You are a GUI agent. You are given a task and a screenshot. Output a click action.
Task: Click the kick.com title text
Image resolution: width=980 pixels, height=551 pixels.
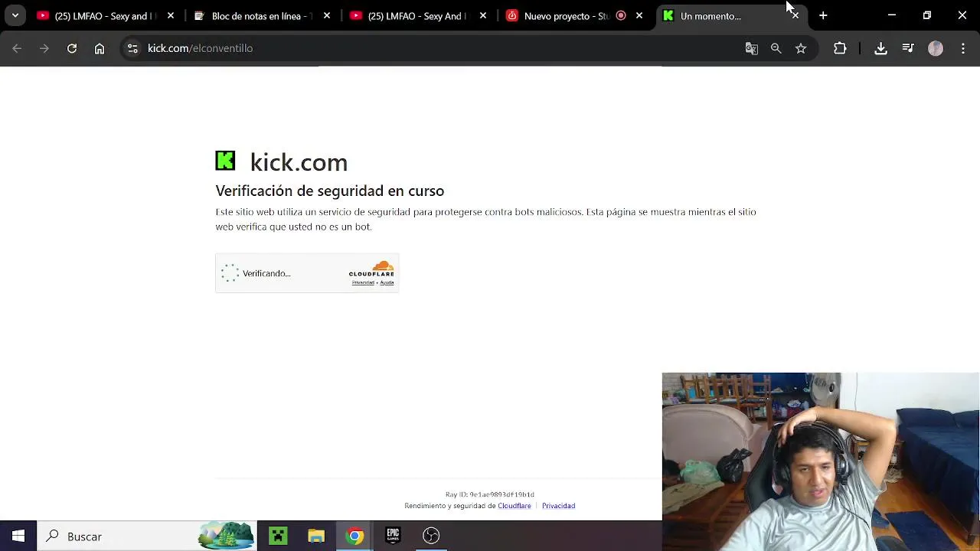pos(299,162)
